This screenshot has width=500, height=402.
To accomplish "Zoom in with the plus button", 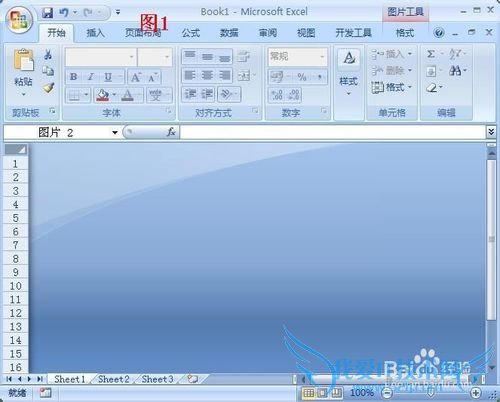I will [476, 393].
